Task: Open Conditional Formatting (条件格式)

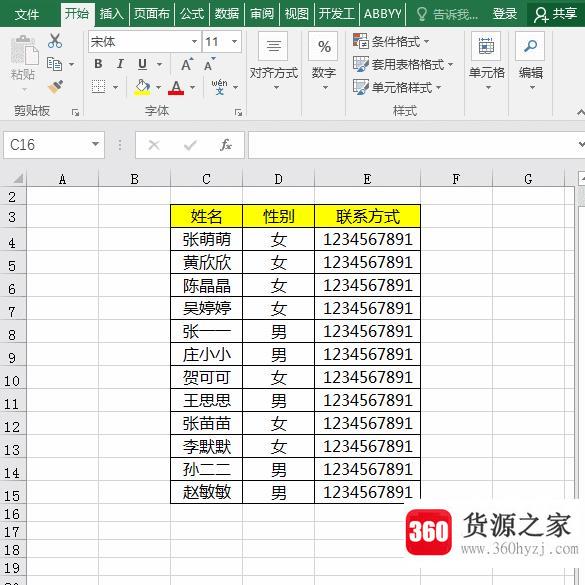Action: 391,41
